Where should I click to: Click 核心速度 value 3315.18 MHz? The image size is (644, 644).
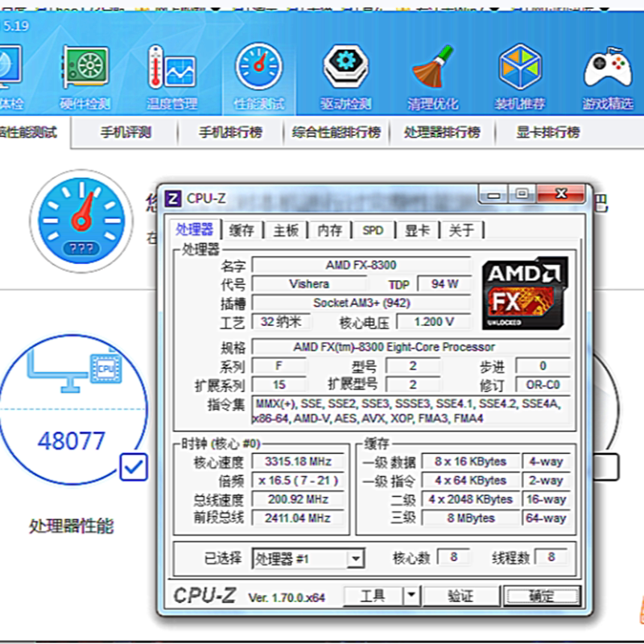point(298,461)
